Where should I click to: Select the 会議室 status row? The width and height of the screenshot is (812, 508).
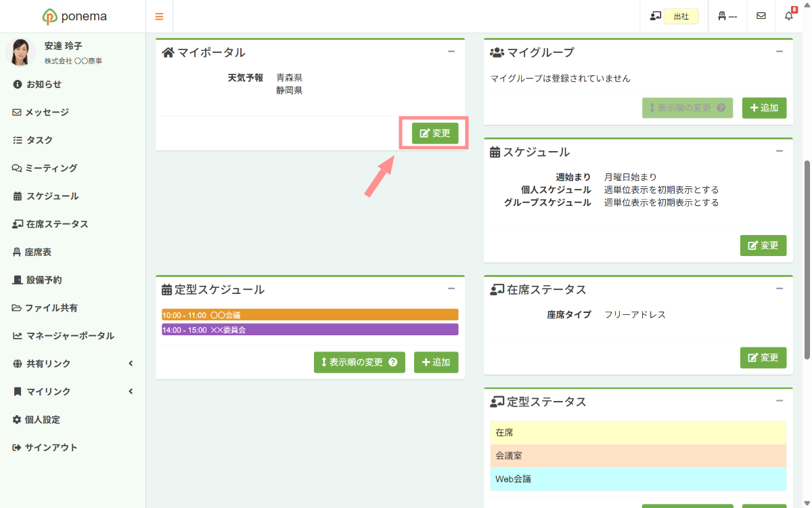[x=638, y=456]
